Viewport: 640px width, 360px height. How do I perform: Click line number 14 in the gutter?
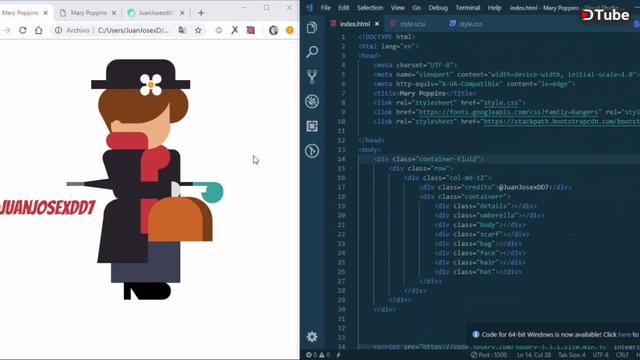click(x=341, y=159)
